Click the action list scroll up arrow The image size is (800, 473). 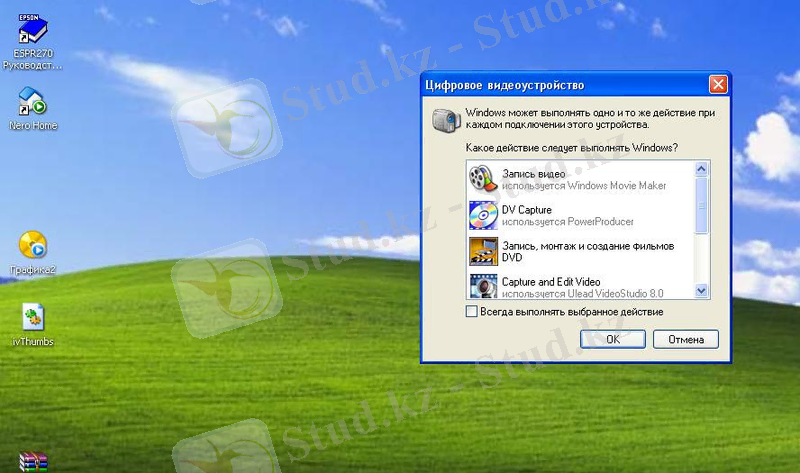click(x=702, y=168)
